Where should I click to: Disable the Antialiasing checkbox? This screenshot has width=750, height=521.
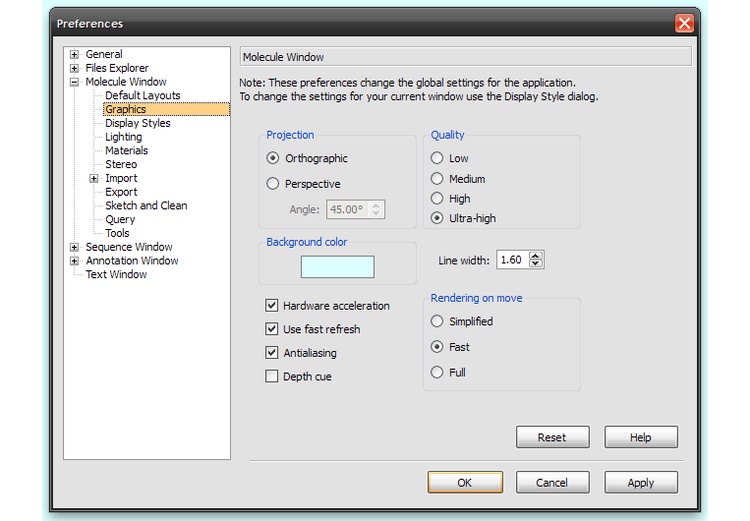[272, 353]
